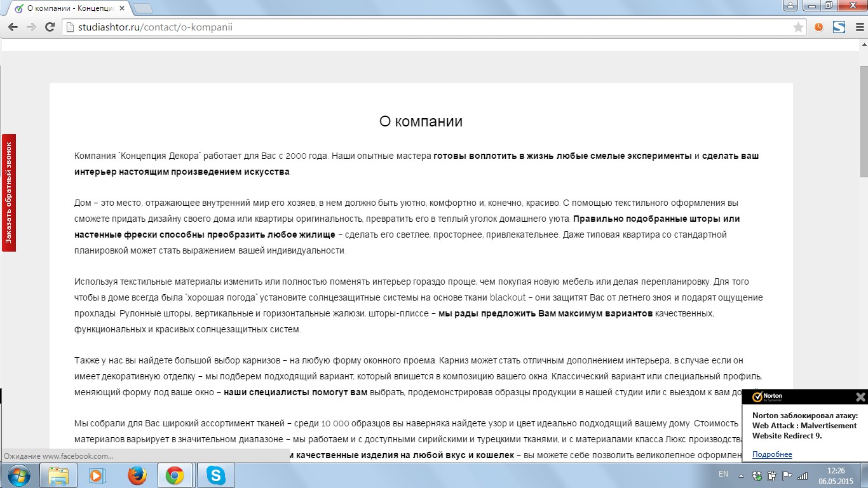
Task: Reload the page with the refresh icon
Action: coord(50,27)
